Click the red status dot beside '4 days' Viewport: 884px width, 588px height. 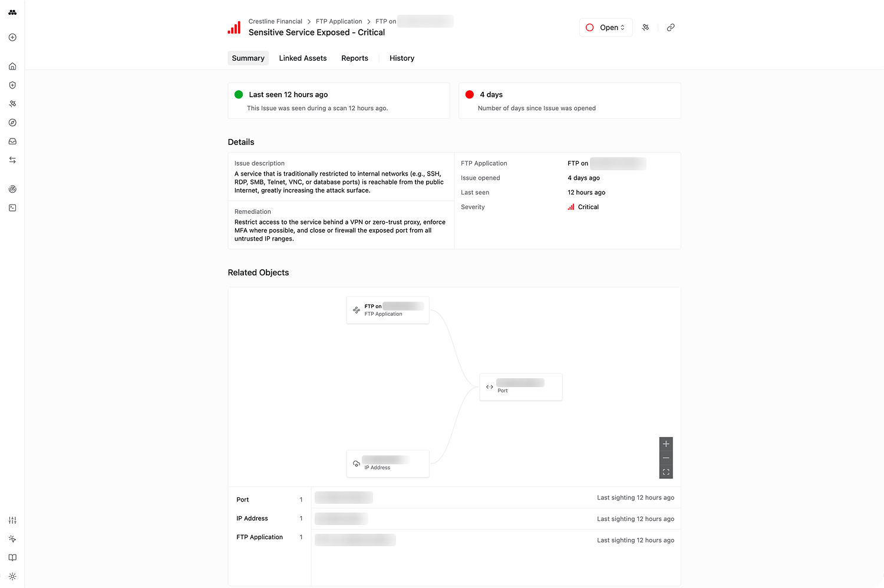point(470,94)
